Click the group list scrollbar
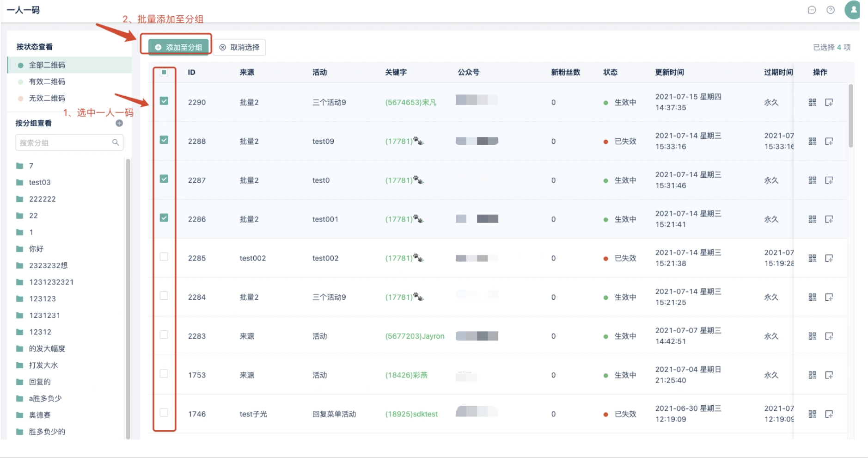The width and height of the screenshot is (868, 458). pyautogui.click(x=128, y=298)
